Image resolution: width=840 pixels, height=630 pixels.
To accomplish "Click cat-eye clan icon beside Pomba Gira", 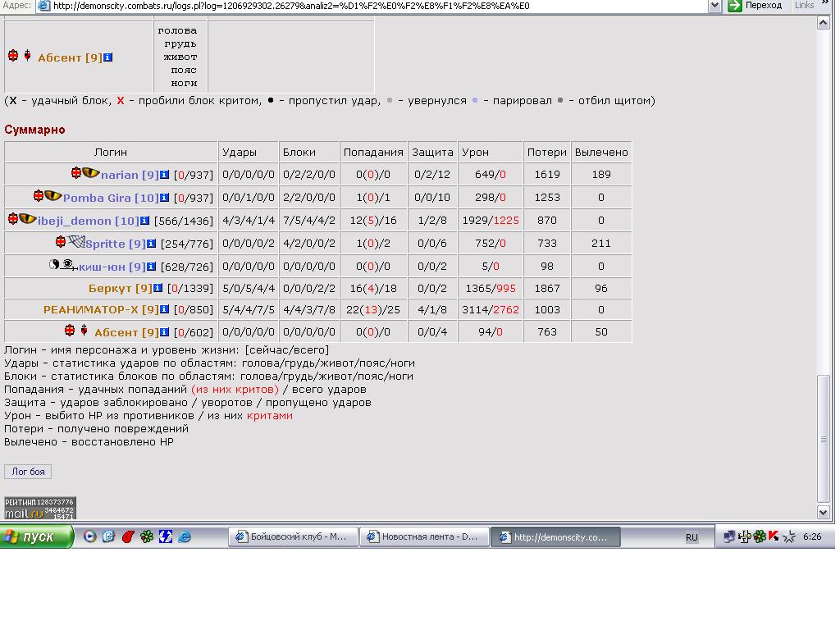I will coord(52,196).
